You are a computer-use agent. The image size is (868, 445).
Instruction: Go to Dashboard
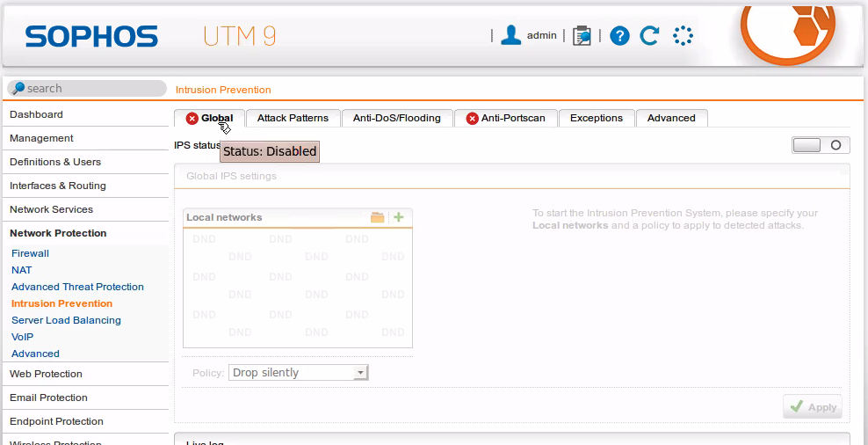pos(86,114)
